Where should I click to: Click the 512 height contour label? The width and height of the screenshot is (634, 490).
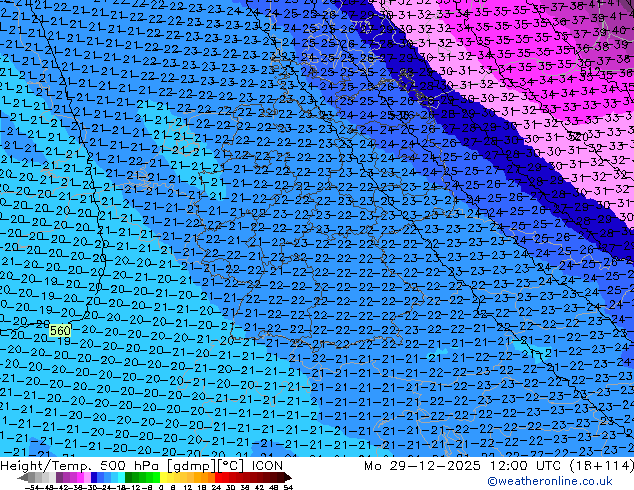point(590,72)
